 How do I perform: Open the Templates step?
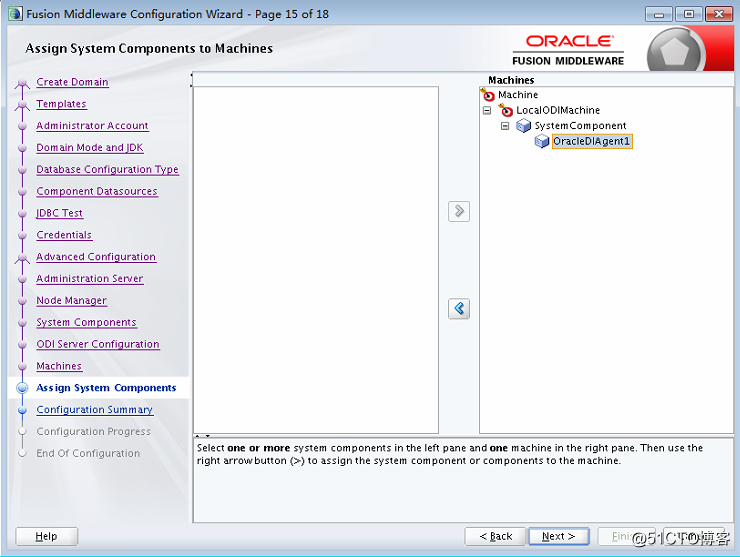point(61,104)
